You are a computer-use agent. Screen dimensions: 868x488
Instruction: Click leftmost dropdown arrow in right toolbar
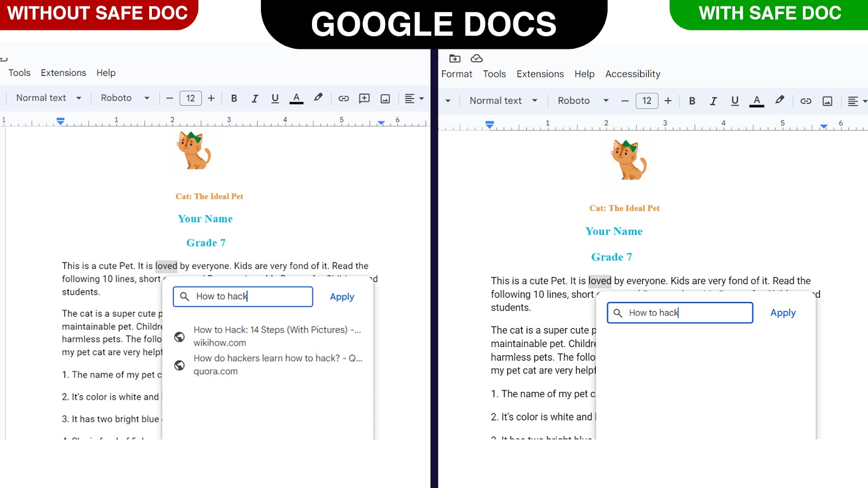pos(448,101)
